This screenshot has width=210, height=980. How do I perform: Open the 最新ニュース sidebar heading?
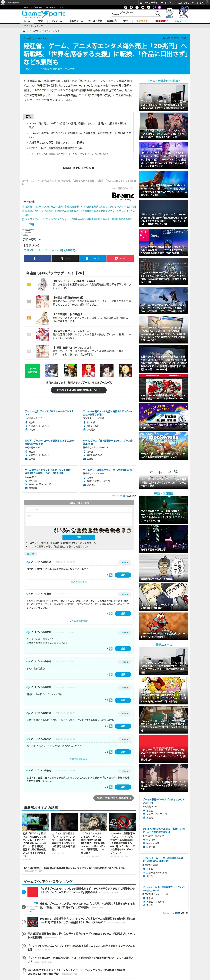coord(164,645)
